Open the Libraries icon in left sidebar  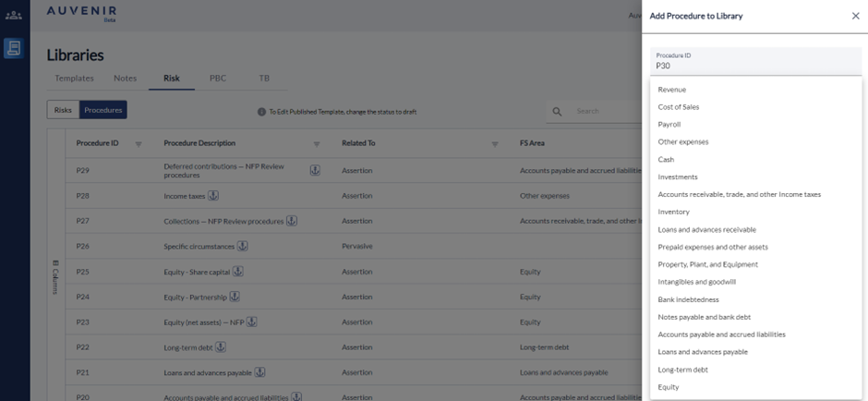tap(14, 48)
